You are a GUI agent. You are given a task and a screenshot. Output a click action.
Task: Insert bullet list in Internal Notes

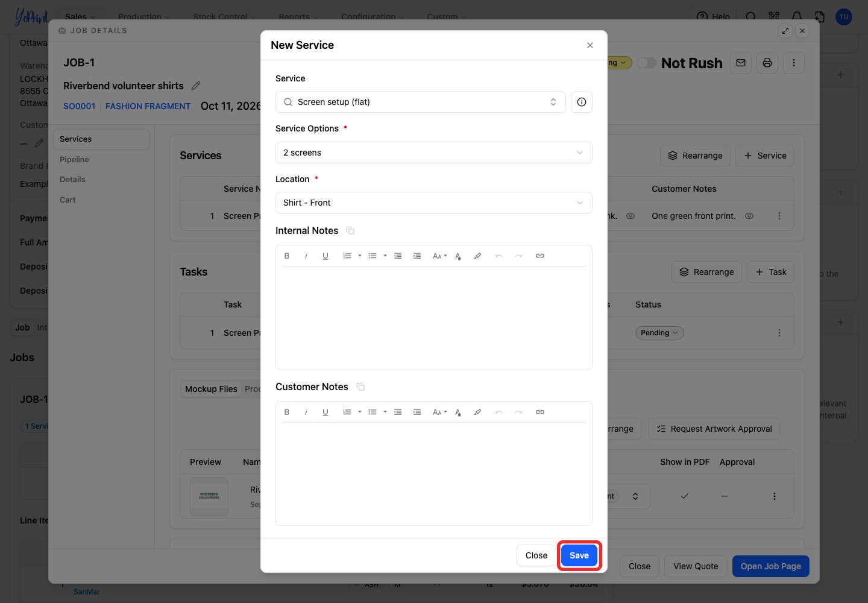point(373,256)
